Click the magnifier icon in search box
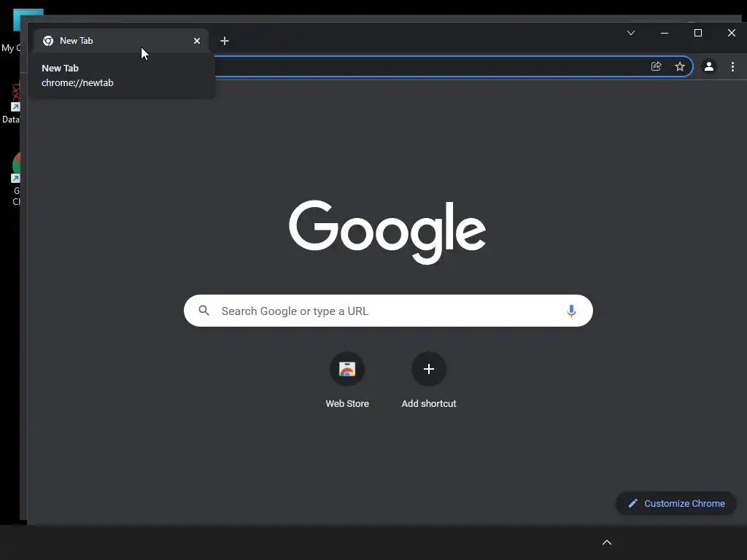The image size is (747, 560). click(x=204, y=311)
